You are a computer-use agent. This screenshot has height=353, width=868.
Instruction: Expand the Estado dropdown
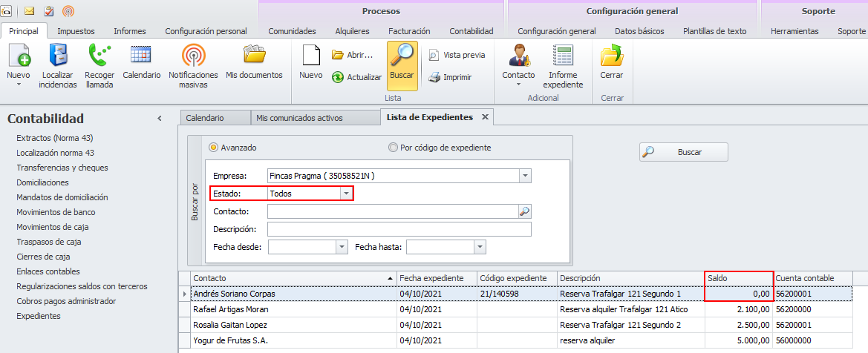click(345, 194)
